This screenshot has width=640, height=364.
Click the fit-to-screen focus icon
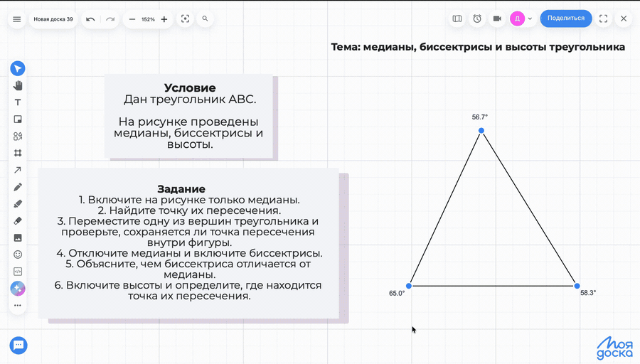point(186,18)
